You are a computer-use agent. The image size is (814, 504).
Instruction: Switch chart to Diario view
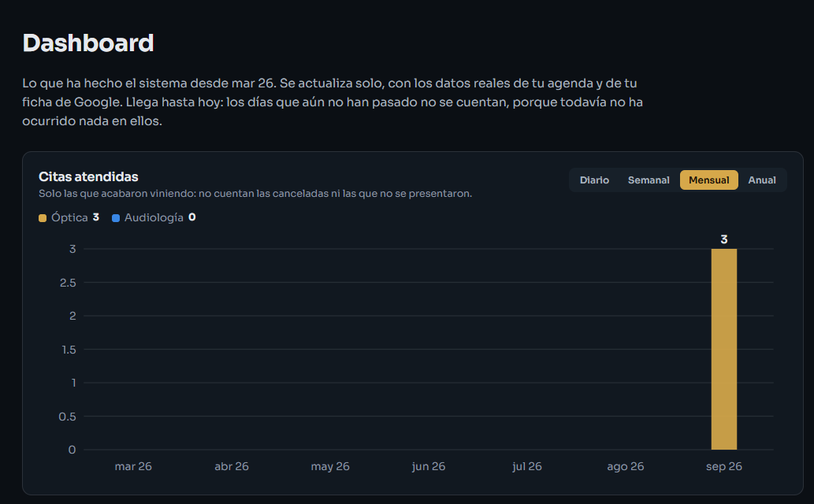tap(594, 180)
